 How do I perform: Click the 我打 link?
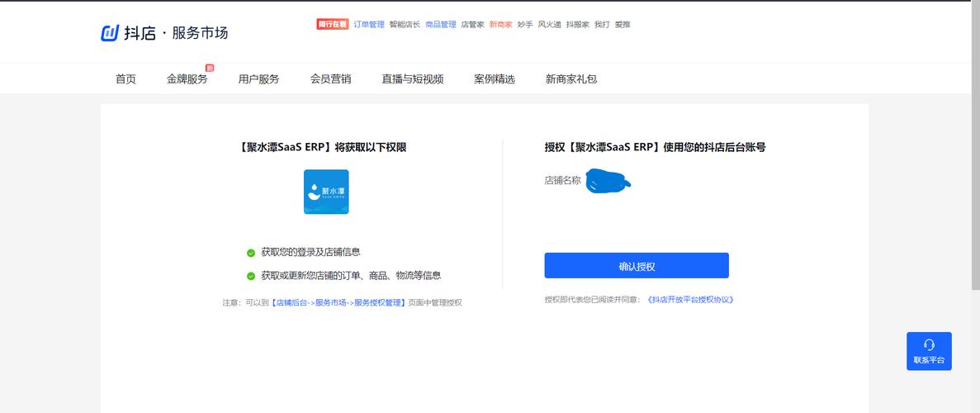(602, 25)
